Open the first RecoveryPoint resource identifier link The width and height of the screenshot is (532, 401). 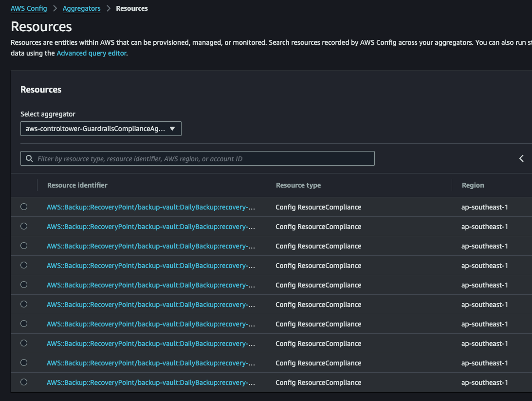151,207
